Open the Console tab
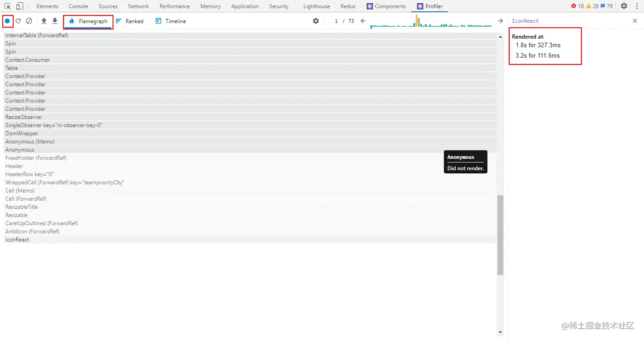Viewport: 644px width, 340px height. [x=79, y=6]
